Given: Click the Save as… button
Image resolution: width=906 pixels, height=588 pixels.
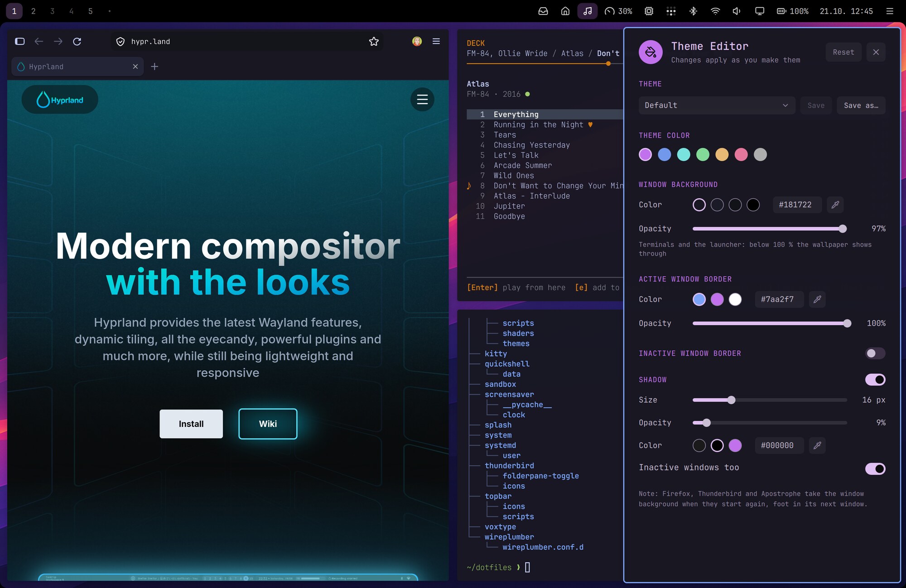Looking at the screenshot, I should [861, 105].
